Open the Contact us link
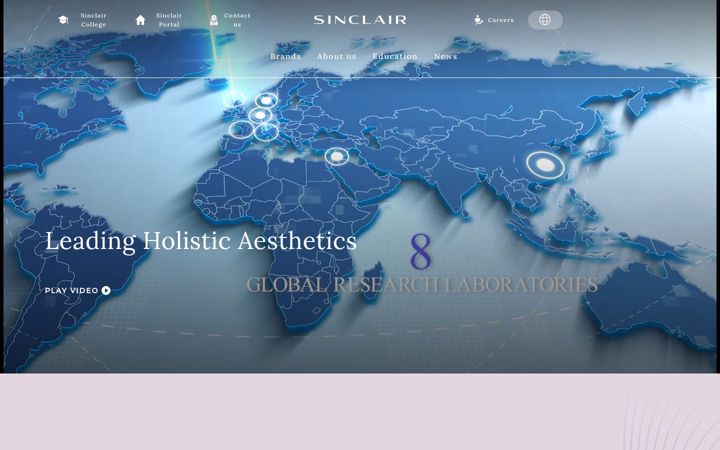 pyautogui.click(x=237, y=20)
